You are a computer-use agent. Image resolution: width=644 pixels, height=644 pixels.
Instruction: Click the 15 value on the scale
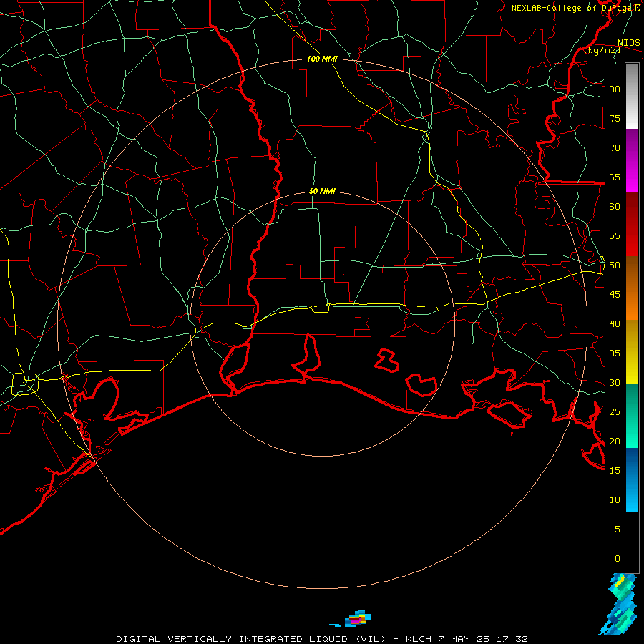[x=615, y=471]
